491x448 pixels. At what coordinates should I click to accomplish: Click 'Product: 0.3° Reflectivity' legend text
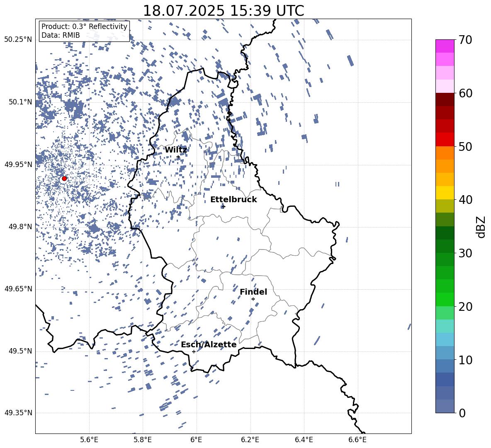(84, 27)
